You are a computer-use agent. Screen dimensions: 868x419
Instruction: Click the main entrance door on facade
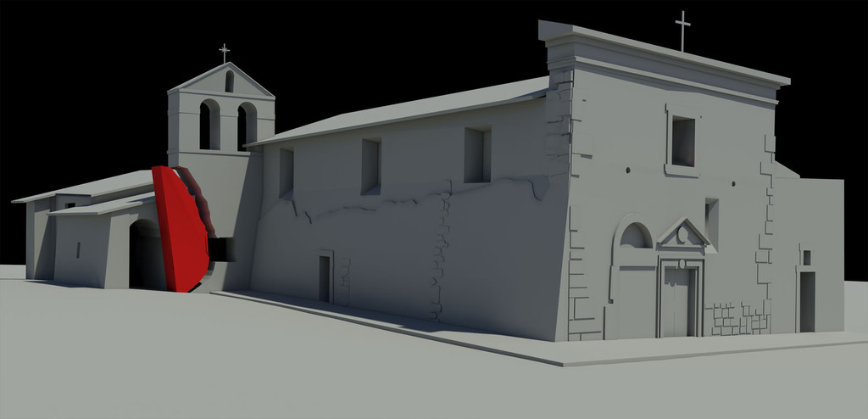[678, 302]
